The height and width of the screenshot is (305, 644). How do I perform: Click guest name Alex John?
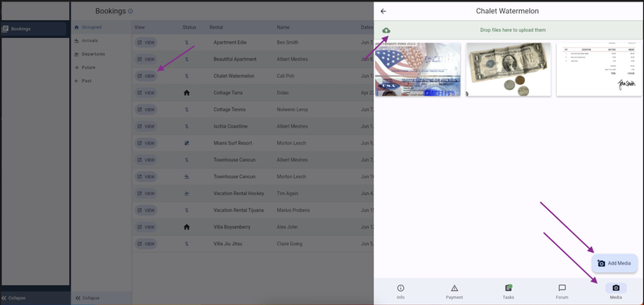[287, 227]
